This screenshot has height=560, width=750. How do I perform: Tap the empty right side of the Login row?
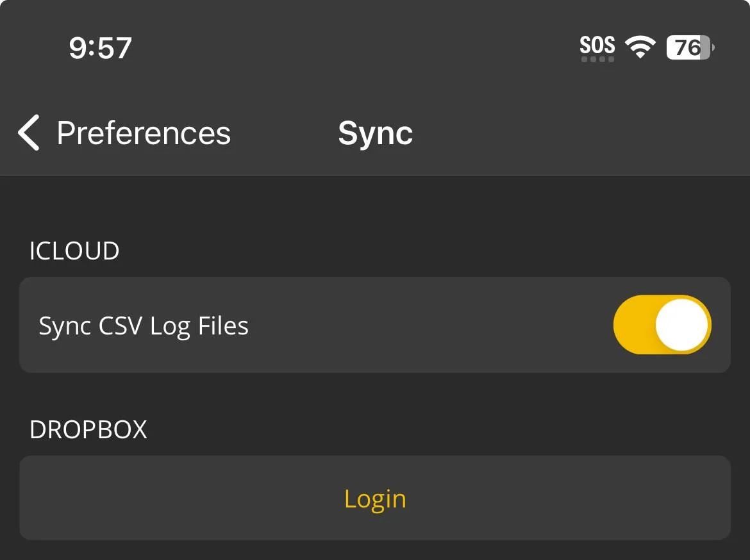[590, 498]
